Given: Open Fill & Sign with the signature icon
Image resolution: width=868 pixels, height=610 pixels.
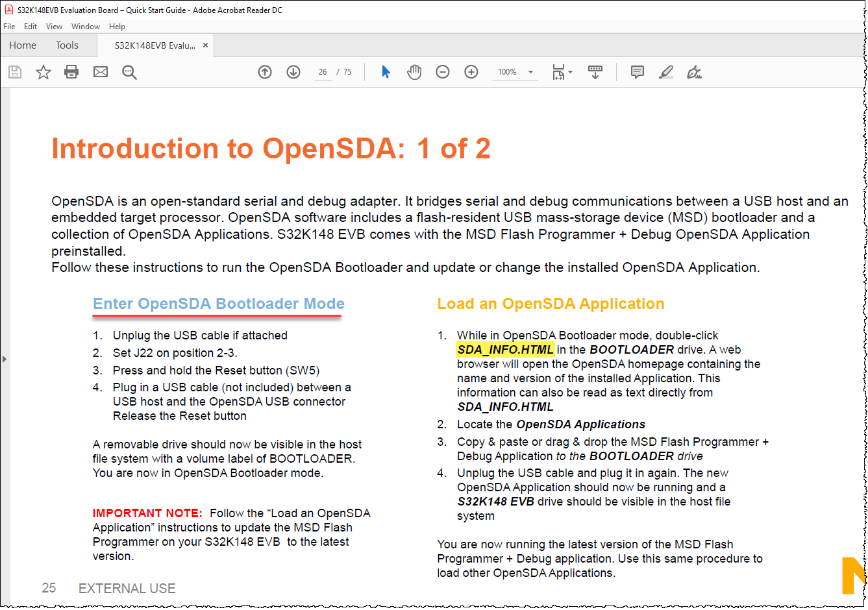Looking at the screenshot, I should coord(694,72).
